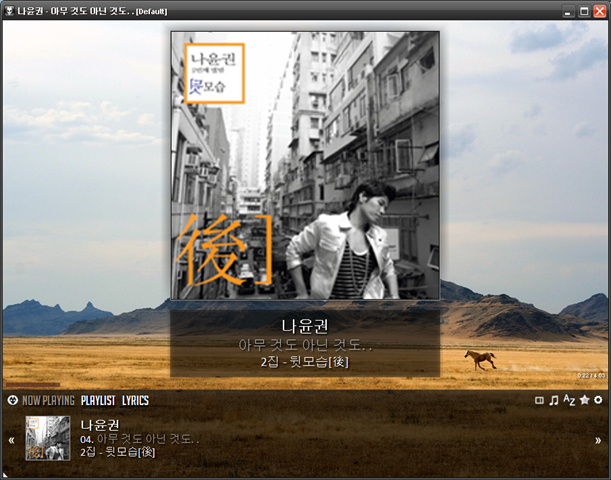Image resolution: width=611 pixels, height=480 pixels.
Task: Click track title starting with 04.
Action: [140, 439]
